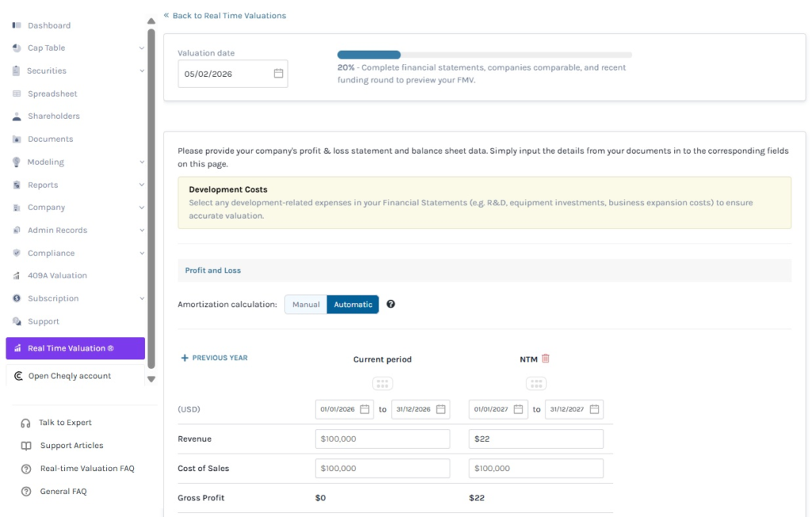Click the 409A Valuation chart icon
Viewport: 812px width, 517px height.
tap(17, 276)
